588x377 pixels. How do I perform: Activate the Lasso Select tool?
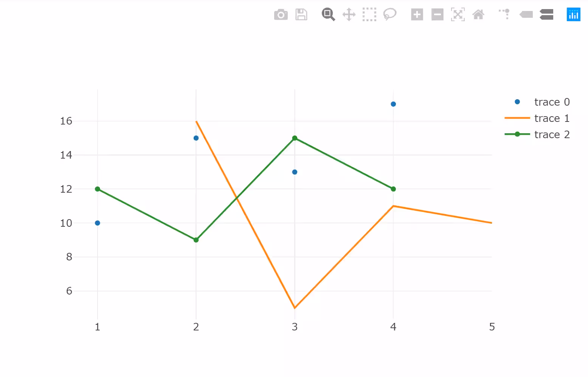pos(390,14)
